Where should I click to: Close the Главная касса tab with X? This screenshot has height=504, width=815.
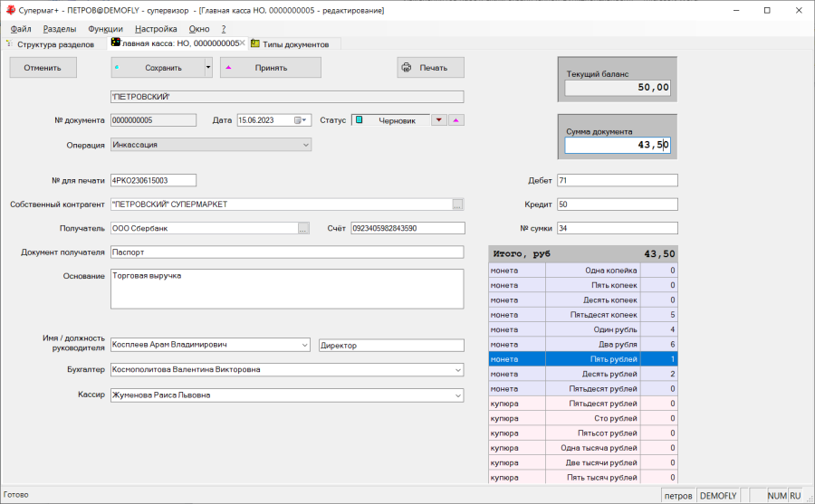(x=242, y=43)
